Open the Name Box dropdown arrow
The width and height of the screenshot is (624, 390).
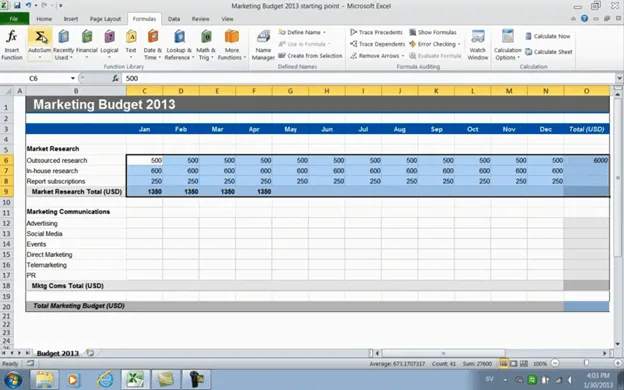click(73, 78)
